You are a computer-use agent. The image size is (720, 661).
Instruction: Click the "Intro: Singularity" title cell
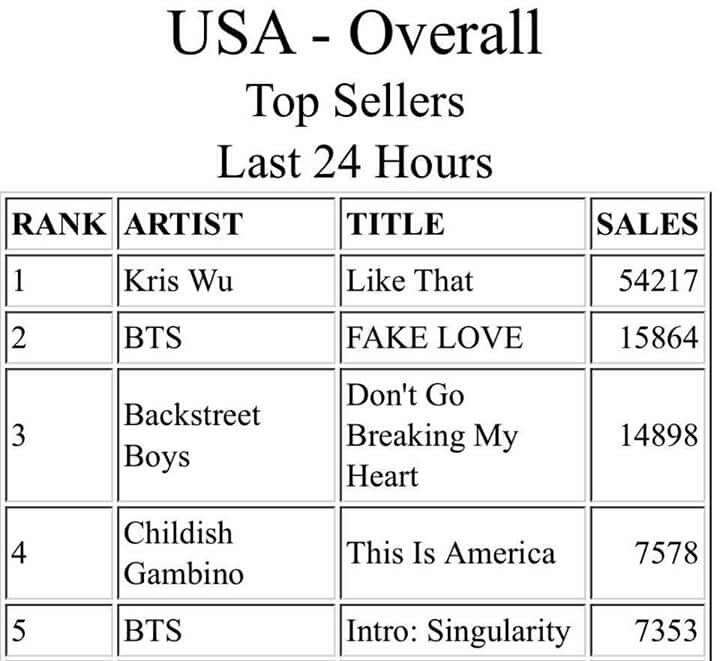(x=458, y=631)
